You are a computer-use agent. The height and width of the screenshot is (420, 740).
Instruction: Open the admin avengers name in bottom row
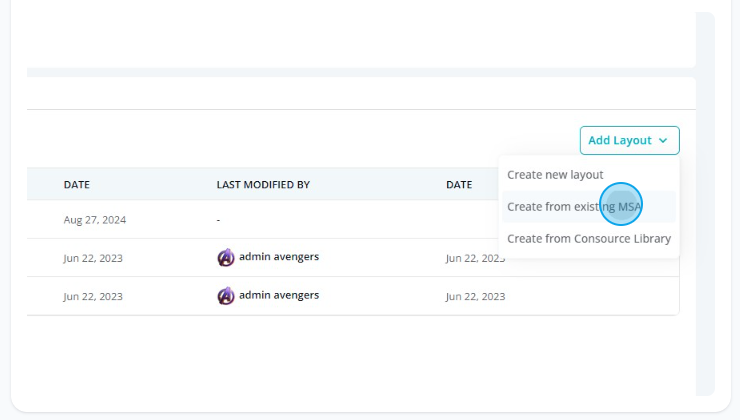click(x=279, y=295)
